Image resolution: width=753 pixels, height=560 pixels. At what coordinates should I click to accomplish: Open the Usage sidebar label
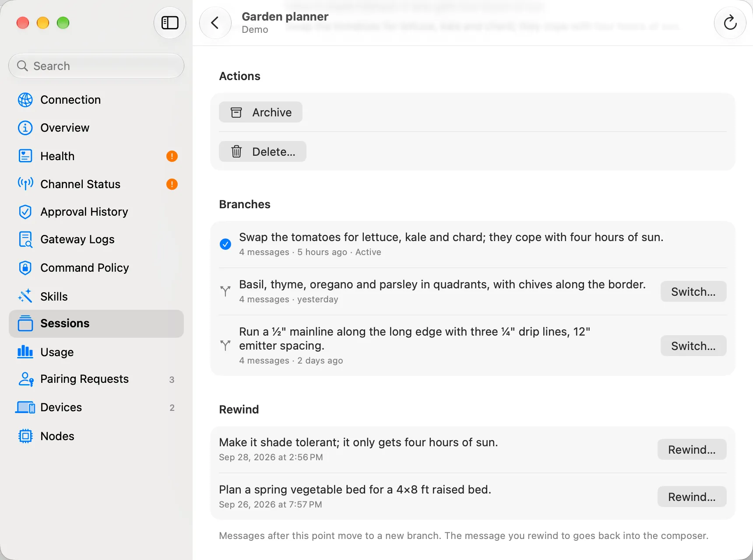tap(57, 352)
